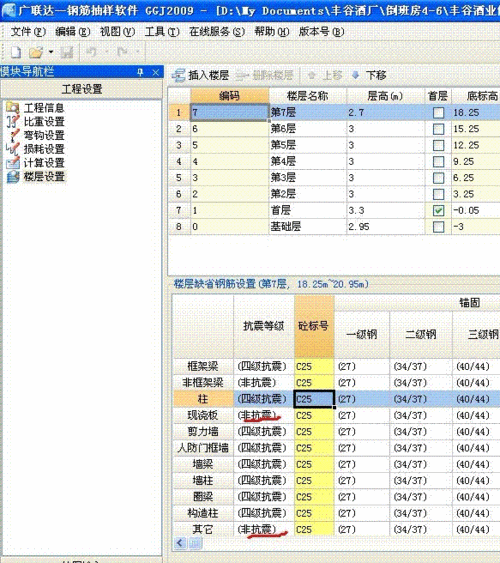The height and width of the screenshot is (563, 500).
Task: Click the 比重设置 icon
Action: pyautogui.click(x=13, y=121)
